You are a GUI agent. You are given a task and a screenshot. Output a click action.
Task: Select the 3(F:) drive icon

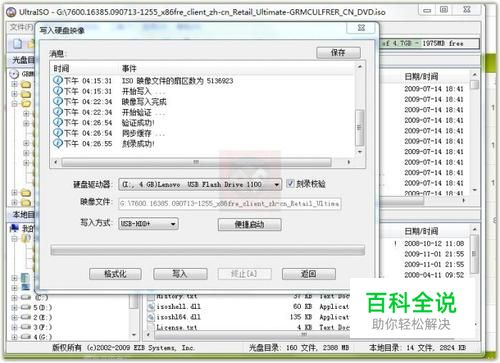coord(26,327)
